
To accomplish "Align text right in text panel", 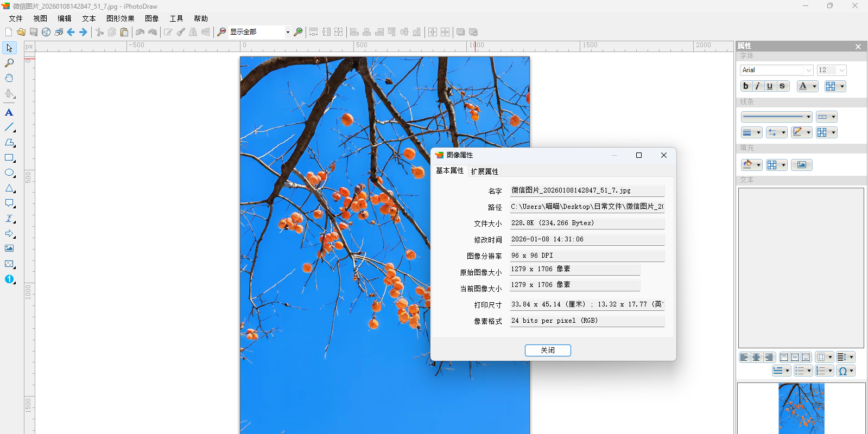I will [769, 357].
